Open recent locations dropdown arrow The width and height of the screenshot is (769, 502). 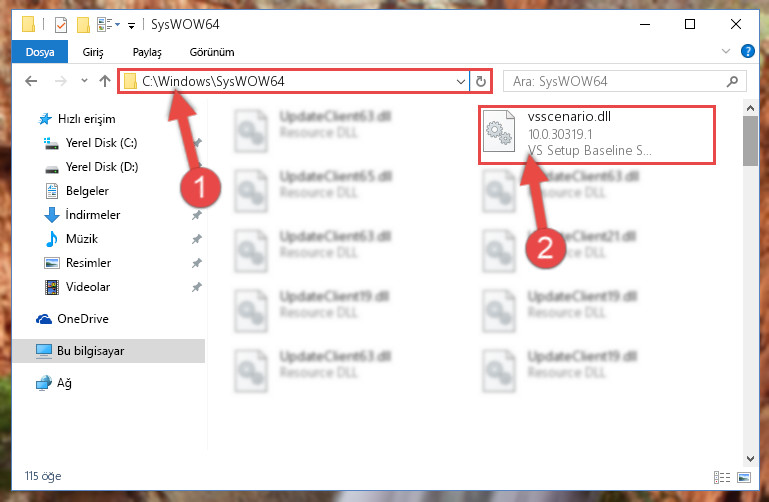click(x=84, y=81)
